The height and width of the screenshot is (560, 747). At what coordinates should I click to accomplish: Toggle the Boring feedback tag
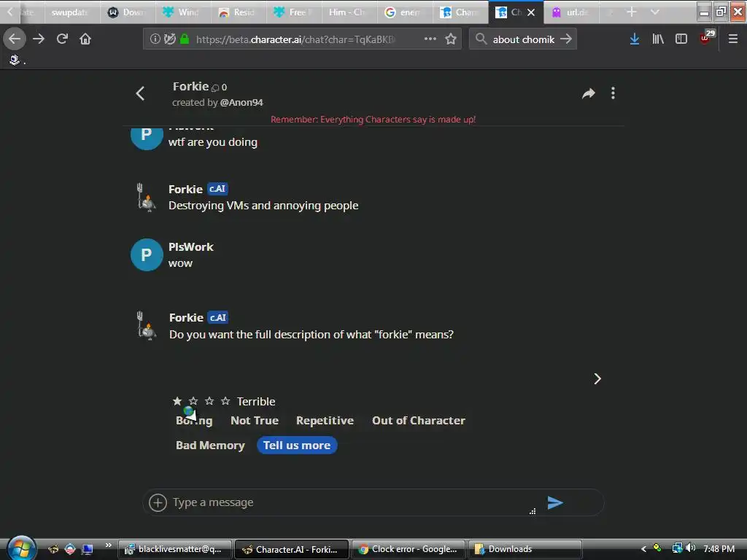[x=194, y=421]
